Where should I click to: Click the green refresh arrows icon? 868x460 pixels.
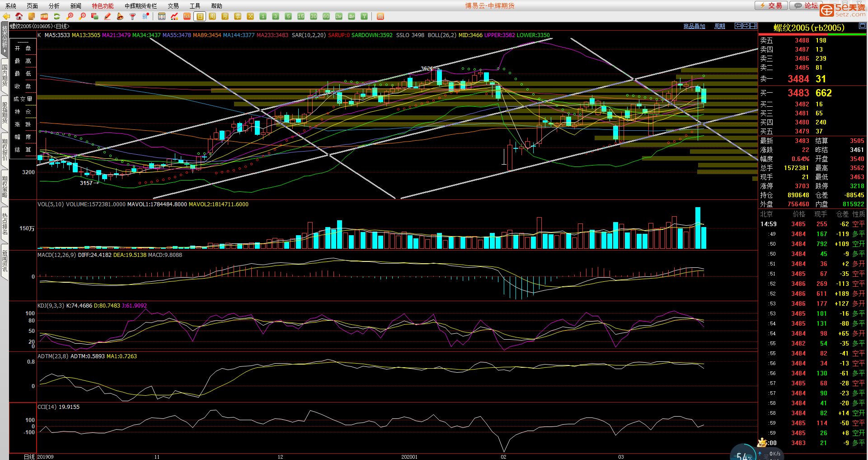(x=57, y=16)
